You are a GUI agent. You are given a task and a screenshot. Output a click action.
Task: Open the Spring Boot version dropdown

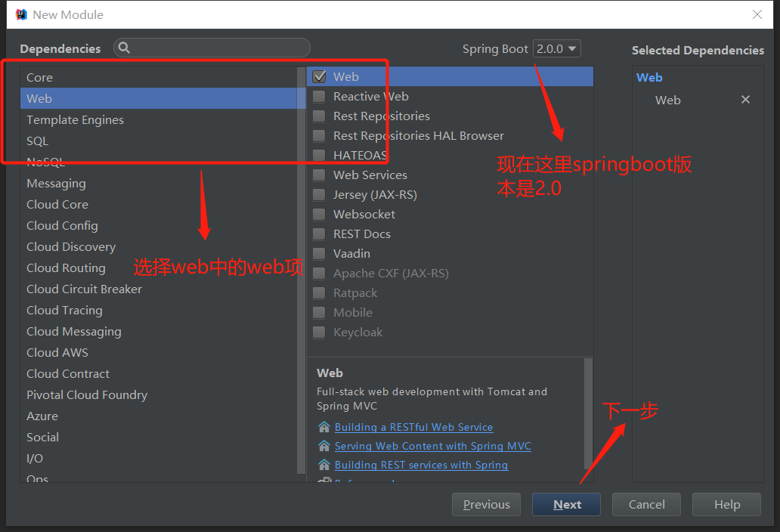coord(556,48)
